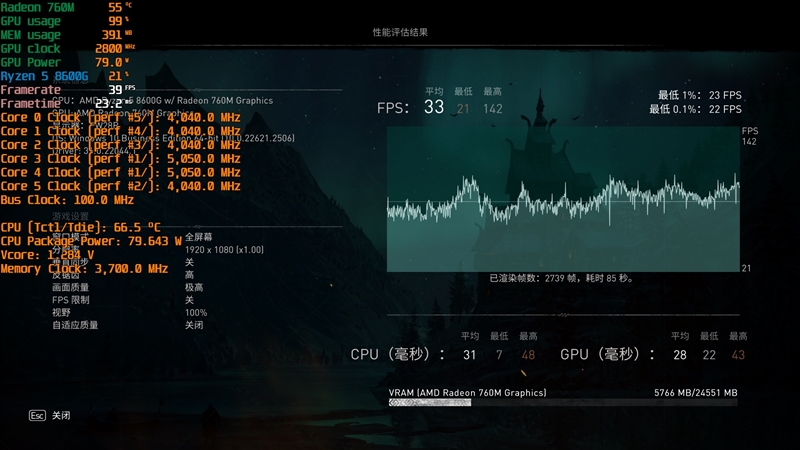This screenshot has height=450, width=800.
Task: Click the 1920 x 1080 resolution value
Action: coord(224,249)
